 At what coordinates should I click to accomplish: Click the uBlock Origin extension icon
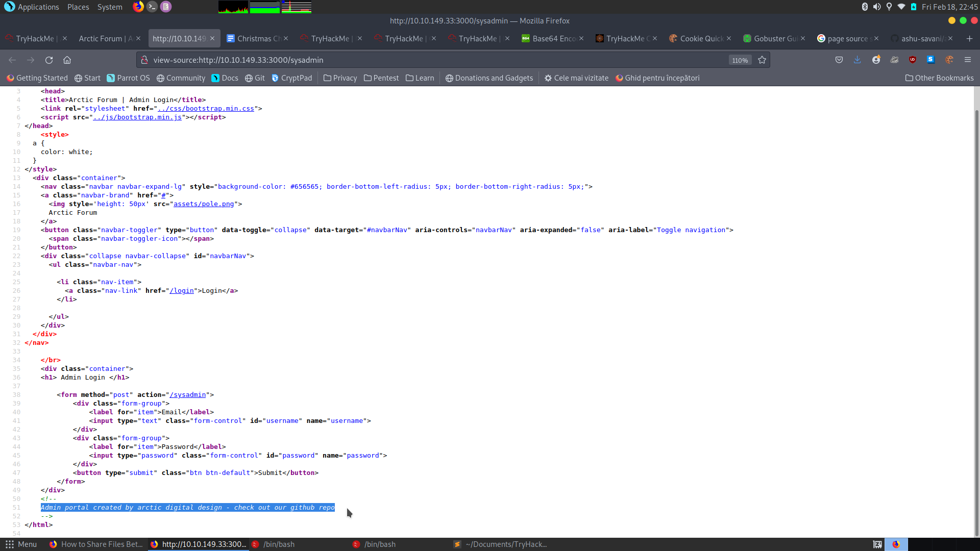pos(912,60)
